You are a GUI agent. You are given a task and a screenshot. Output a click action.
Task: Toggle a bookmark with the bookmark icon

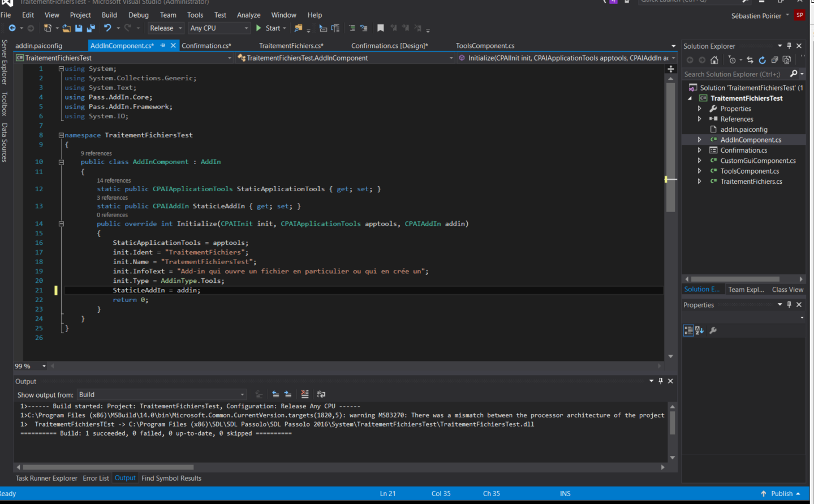(x=381, y=28)
